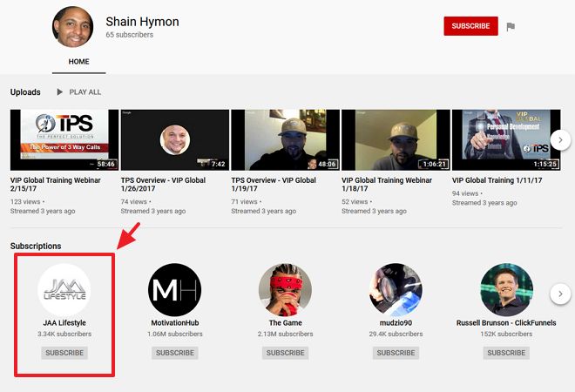Show more subscriptions with the right chevron
The height and width of the screenshot is (392, 575).
(x=560, y=294)
